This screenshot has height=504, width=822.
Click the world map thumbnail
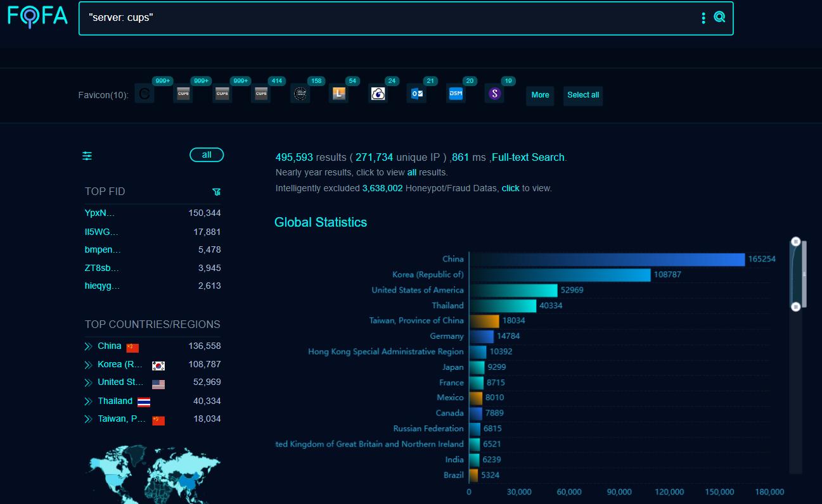(153, 474)
